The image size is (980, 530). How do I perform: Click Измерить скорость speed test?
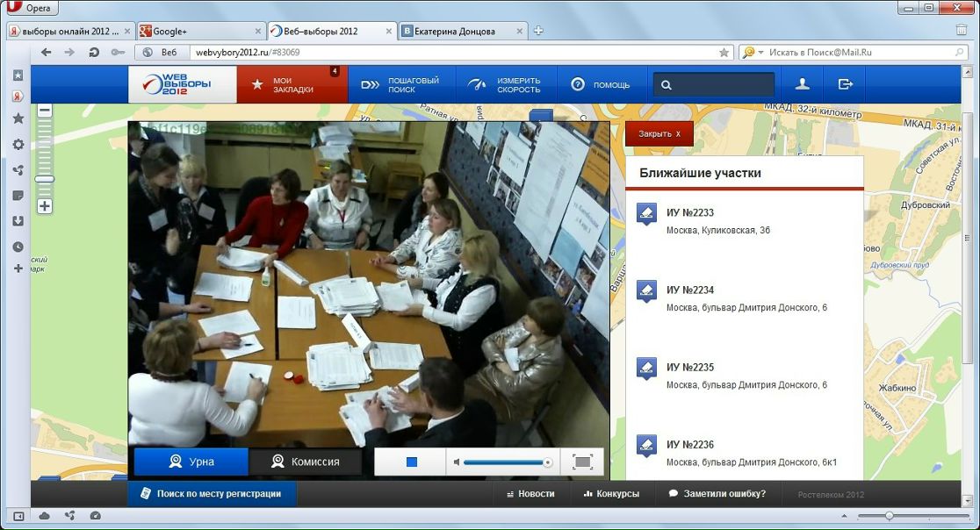click(x=505, y=85)
